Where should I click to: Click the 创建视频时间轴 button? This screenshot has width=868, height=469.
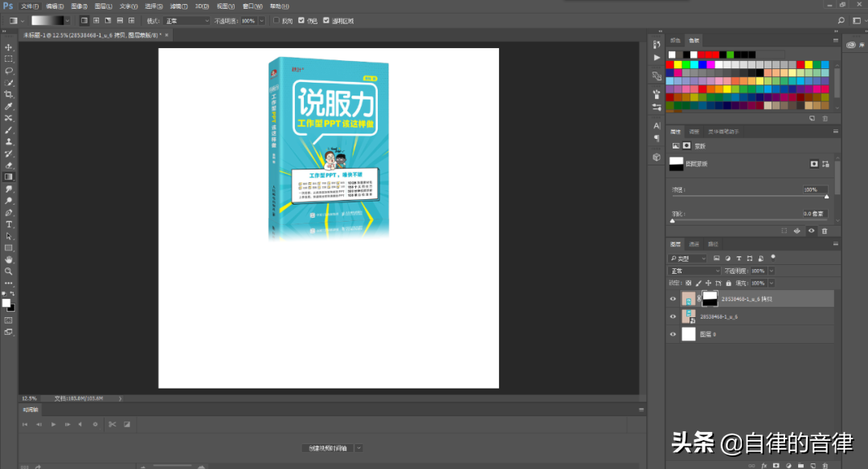tap(328, 448)
